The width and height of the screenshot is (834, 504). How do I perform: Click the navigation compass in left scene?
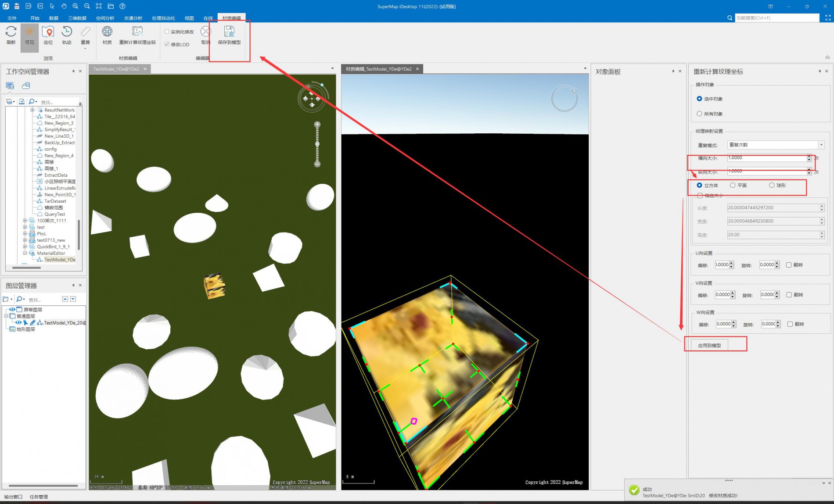(x=312, y=98)
